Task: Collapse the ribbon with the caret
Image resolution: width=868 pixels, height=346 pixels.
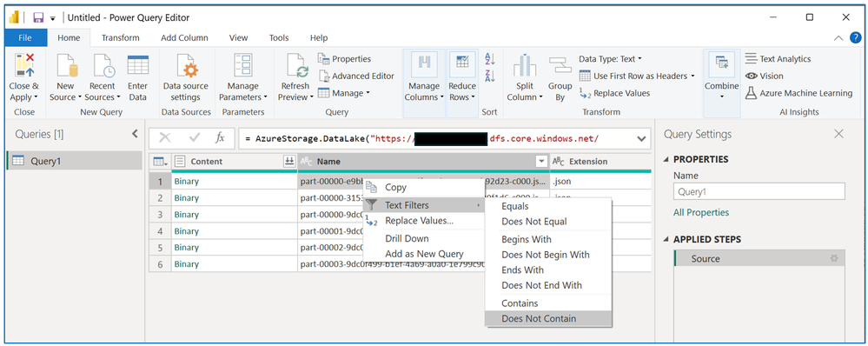Action: click(838, 37)
